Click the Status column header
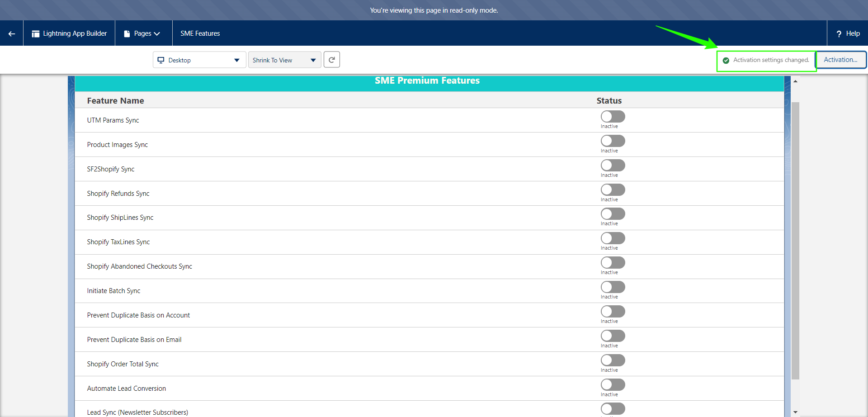Image resolution: width=868 pixels, height=417 pixels. click(x=609, y=101)
